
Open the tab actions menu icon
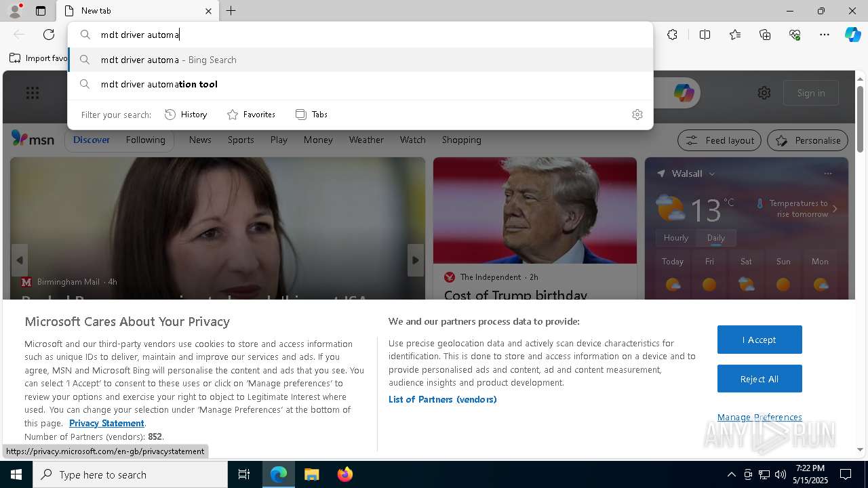coord(41,11)
